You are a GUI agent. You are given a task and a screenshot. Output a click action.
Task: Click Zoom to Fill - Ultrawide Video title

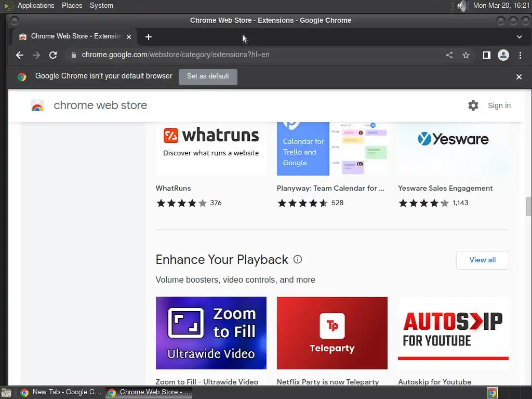tap(207, 382)
